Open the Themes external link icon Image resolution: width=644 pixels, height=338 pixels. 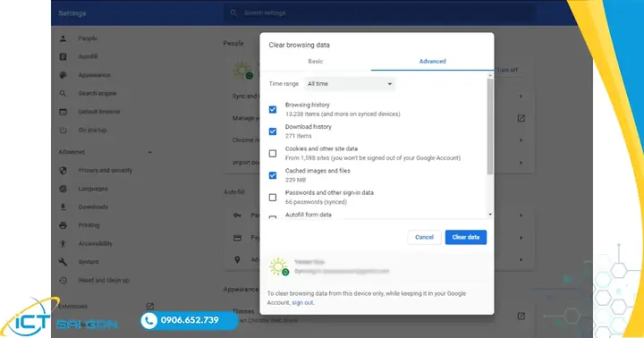[521, 316]
